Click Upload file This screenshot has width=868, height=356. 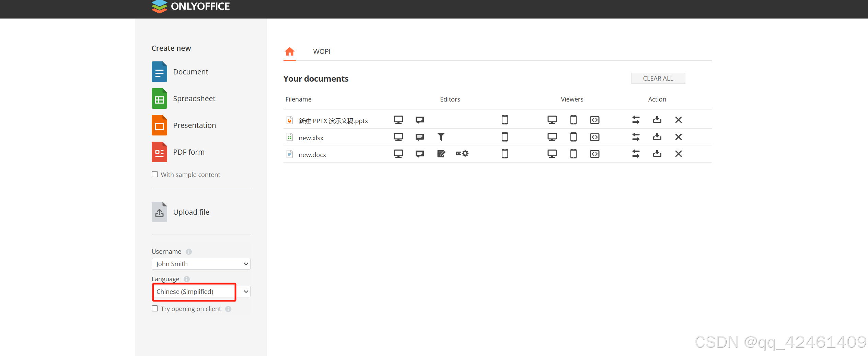191,212
